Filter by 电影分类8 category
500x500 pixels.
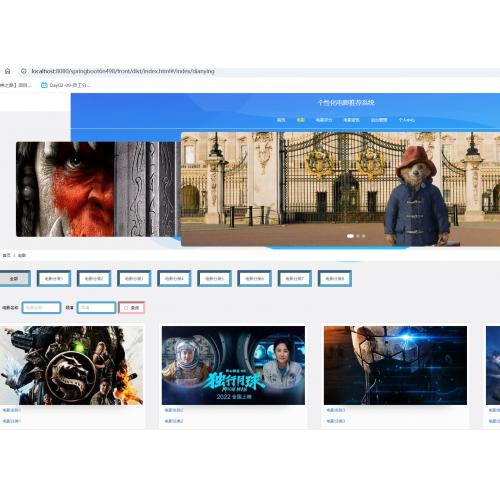click(x=335, y=279)
